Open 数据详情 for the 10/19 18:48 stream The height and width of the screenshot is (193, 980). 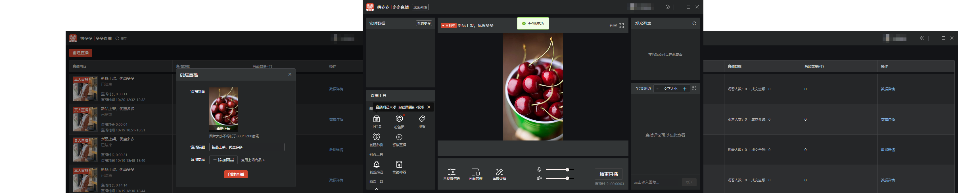tap(336, 150)
